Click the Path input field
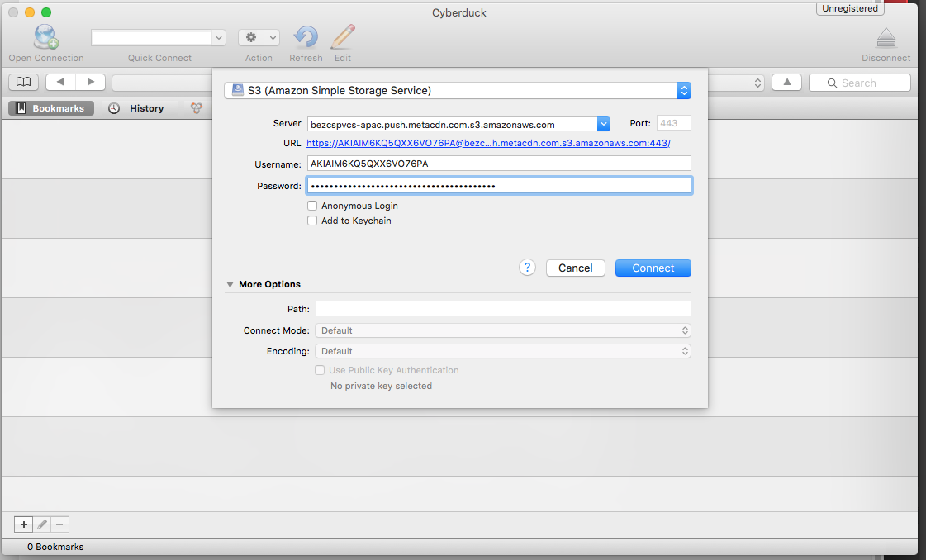Image resolution: width=926 pixels, height=560 pixels. point(503,308)
